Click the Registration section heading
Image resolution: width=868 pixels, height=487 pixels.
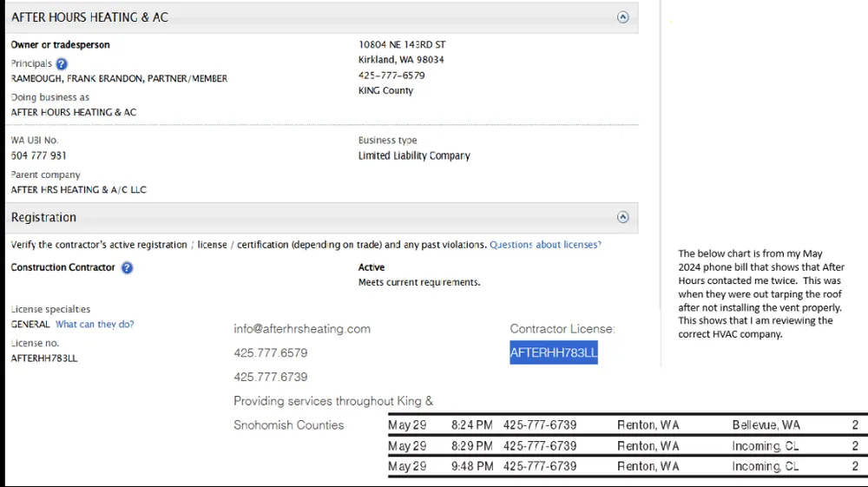[43, 218]
